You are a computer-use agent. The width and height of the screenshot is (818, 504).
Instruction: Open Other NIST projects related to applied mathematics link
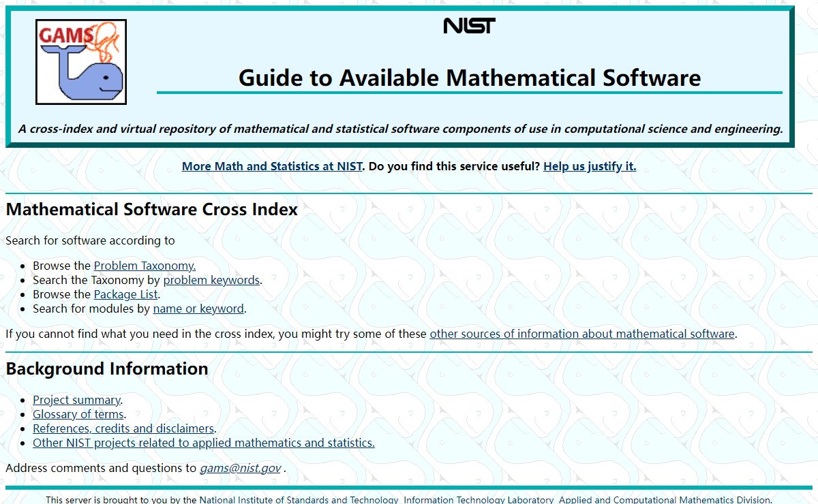[204, 443]
